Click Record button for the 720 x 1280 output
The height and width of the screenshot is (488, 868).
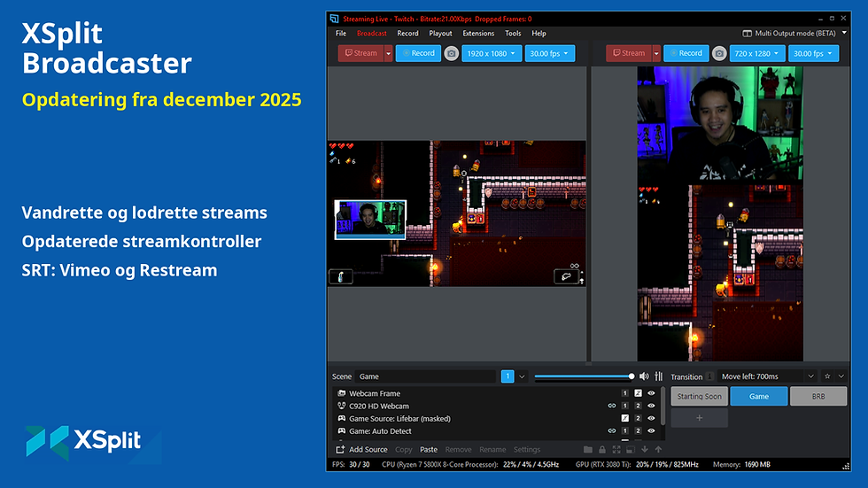click(x=686, y=54)
